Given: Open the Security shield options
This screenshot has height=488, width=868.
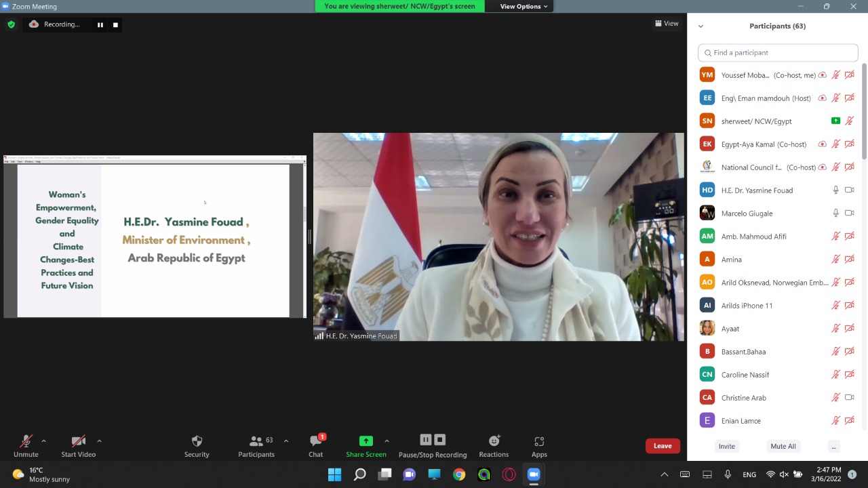Looking at the screenshot, I should point(197,445).
